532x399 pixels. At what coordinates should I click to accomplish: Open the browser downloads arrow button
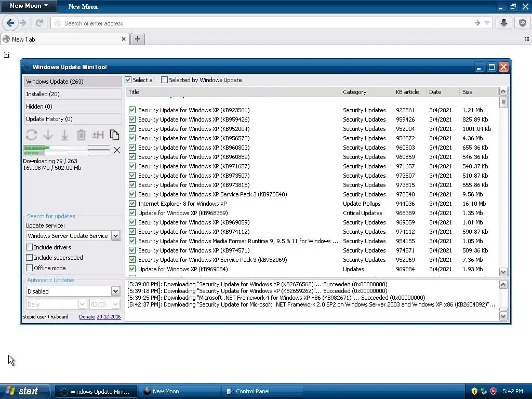(x=504, y=23)
